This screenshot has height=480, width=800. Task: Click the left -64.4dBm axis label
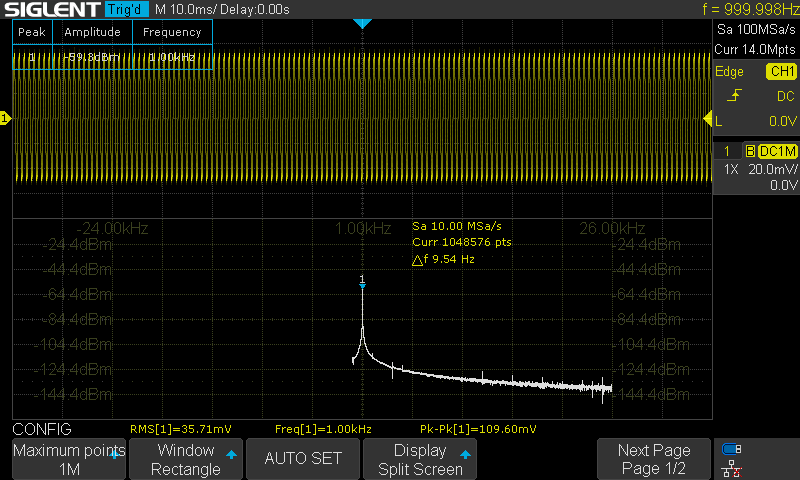pyautogui.click(x=77, y=294)
